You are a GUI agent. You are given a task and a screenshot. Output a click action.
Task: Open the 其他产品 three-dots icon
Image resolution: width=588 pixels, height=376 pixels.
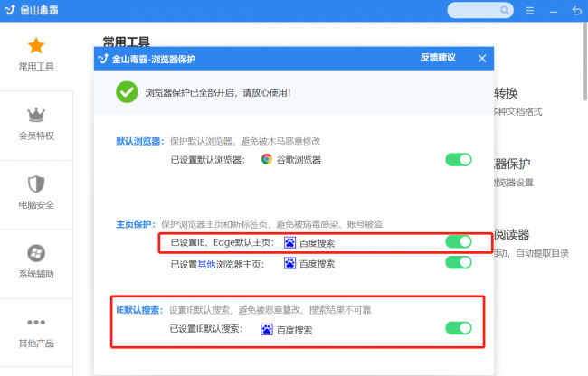[36, 322]
